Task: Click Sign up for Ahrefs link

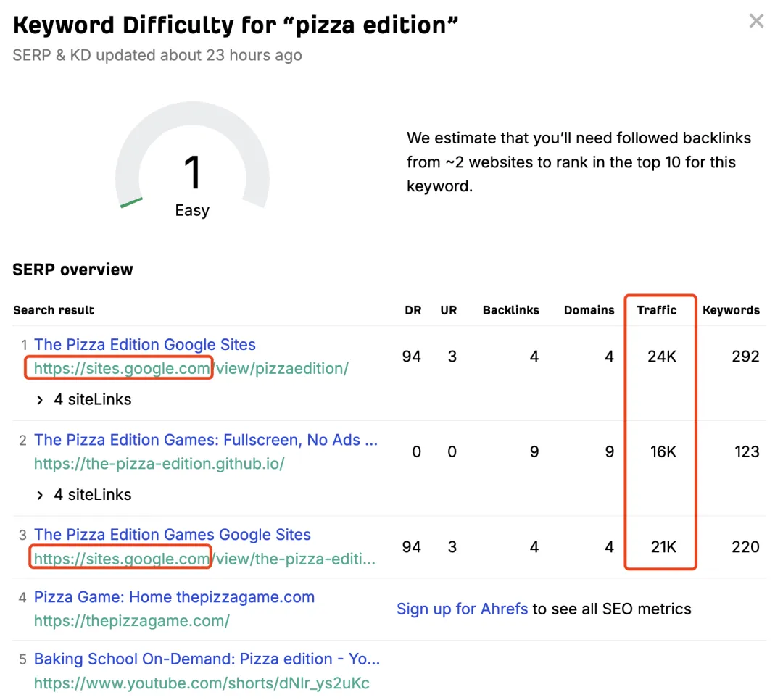Action: coord(462,609)
